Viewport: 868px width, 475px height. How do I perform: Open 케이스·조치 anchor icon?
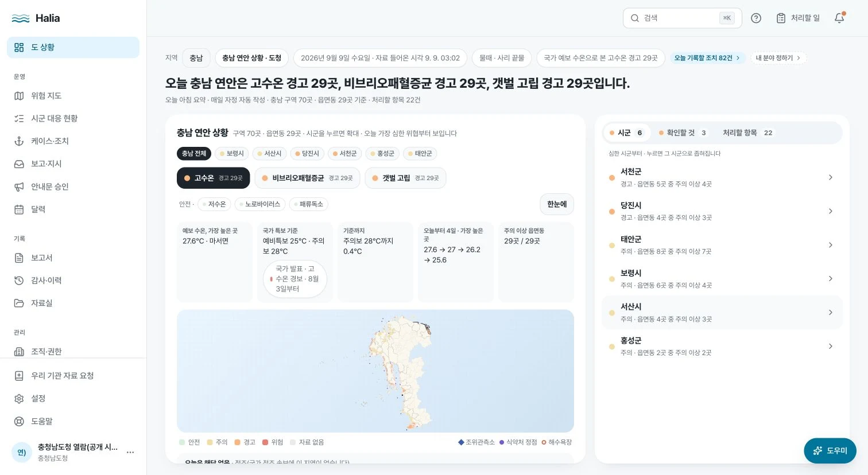(19, 141)
